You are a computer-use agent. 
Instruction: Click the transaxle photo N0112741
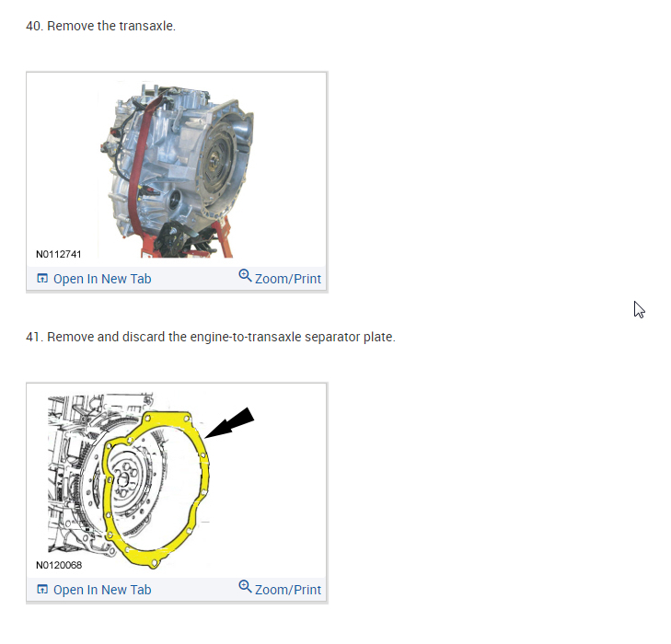tap(177, 170)
